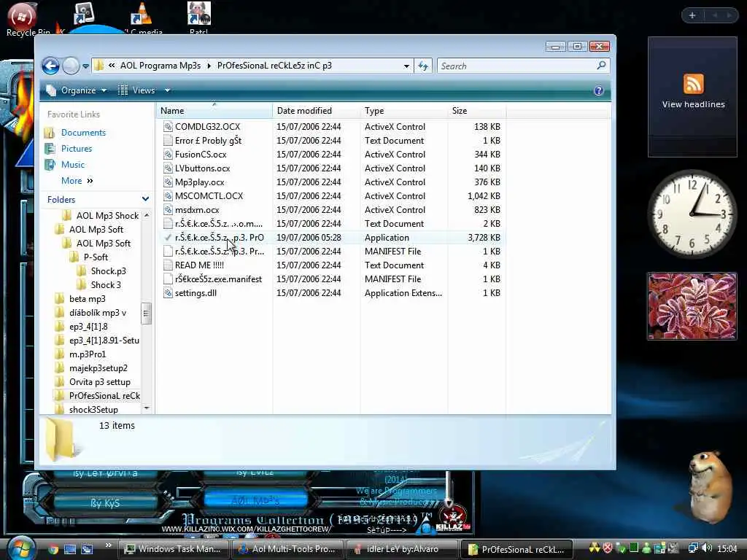Switch to Aol Multi-Tools Pro taskbar button
Image resolution: width=747 pixels, height=560 pixels.
pyautogui.click(x=287, y=549)
